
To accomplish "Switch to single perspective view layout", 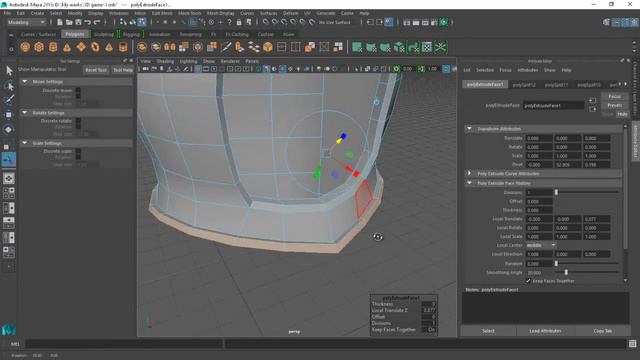I will (9, 178).
